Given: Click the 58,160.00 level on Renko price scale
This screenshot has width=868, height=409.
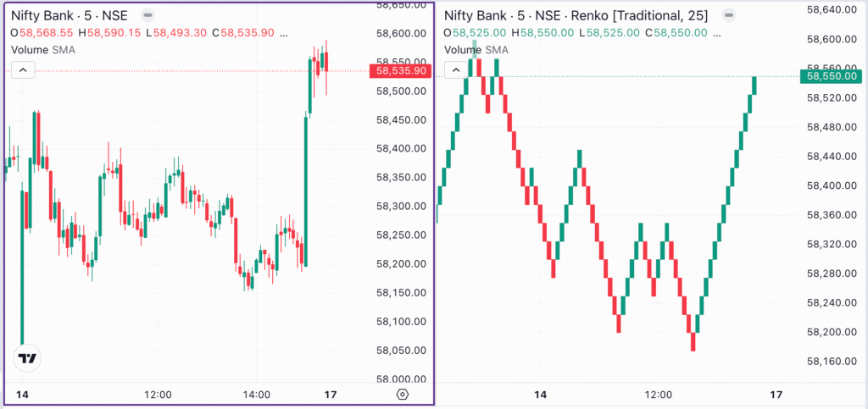Looking at the screenshot, I should (834, 362).
